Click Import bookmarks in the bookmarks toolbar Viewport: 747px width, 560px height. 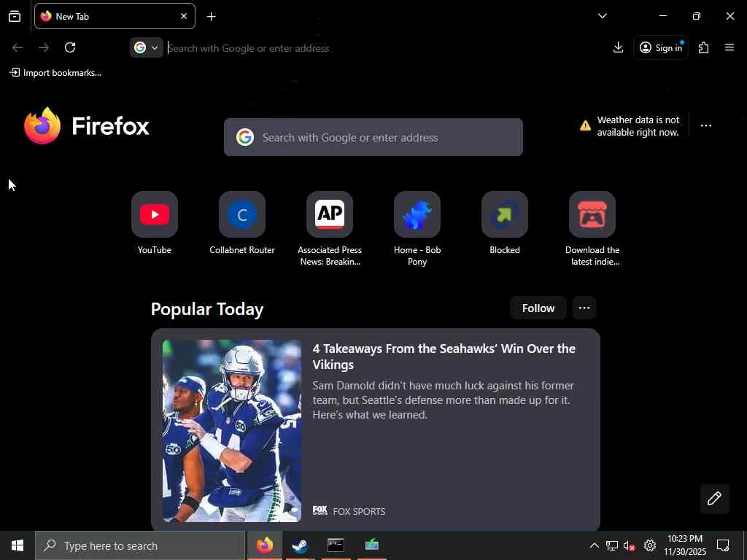tap(55, 73)
